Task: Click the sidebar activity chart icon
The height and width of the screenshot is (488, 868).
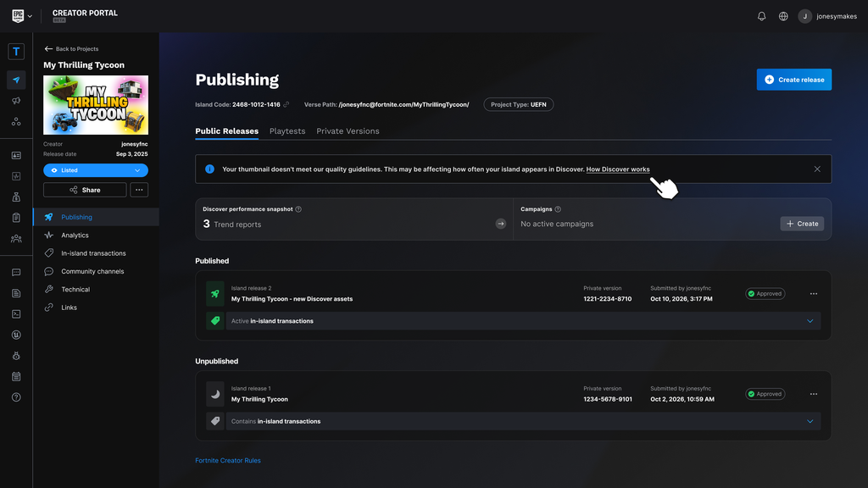Action: pos(16,176)
